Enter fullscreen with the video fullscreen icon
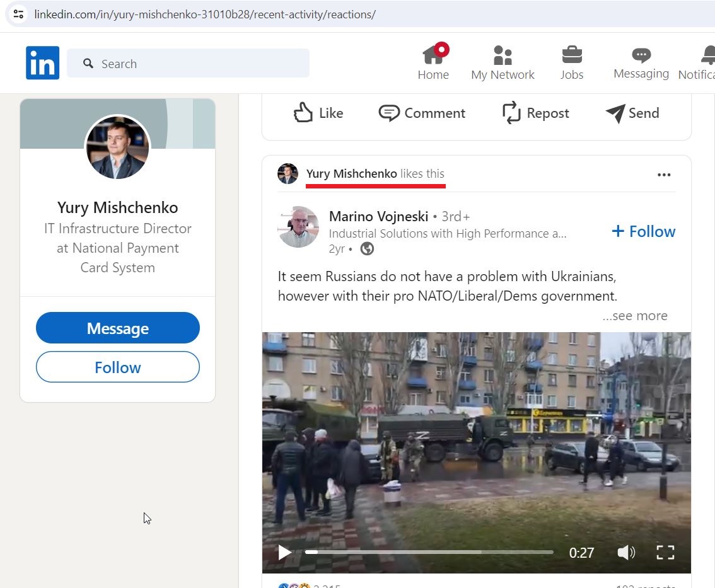This screenshot has height=588, width=715. point(665,553)
